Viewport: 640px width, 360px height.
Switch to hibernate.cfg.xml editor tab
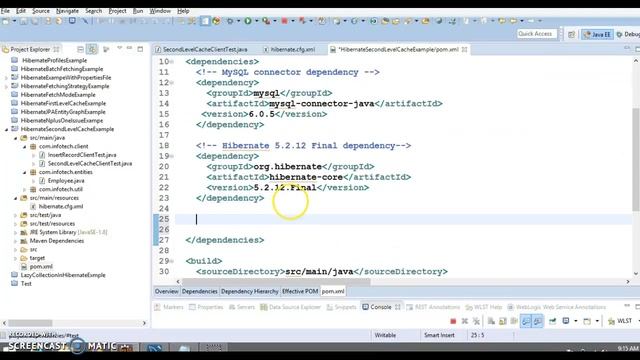click(x=289, y=49)
